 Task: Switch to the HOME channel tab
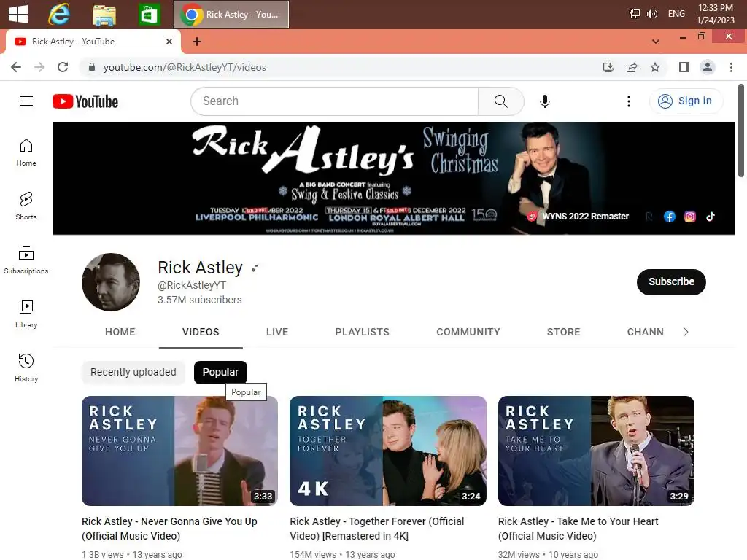120,332
